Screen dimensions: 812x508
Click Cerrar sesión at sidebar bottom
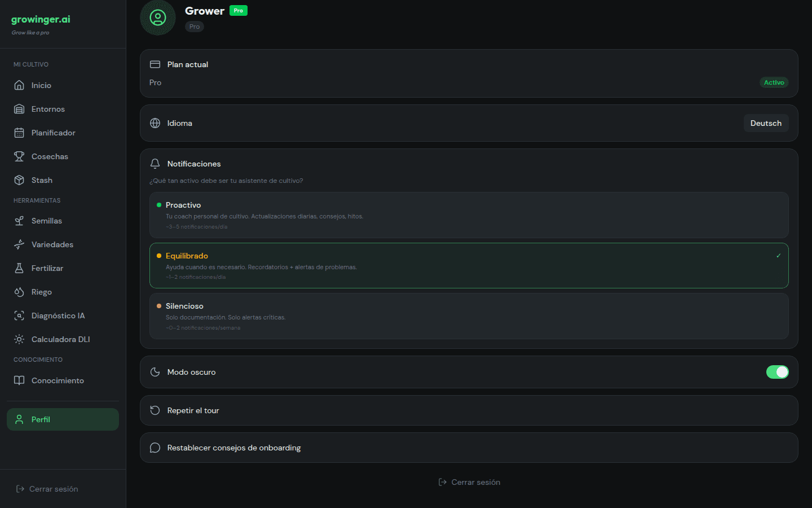47,489
